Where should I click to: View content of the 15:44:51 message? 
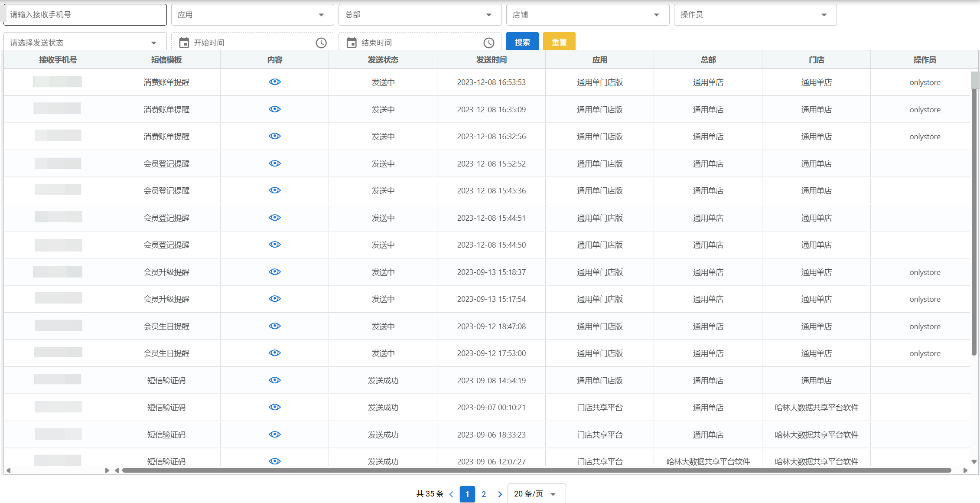coord(275,218)
